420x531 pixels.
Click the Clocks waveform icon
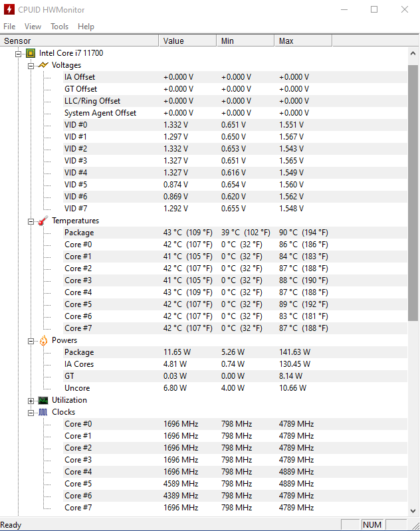coord(43,412)
